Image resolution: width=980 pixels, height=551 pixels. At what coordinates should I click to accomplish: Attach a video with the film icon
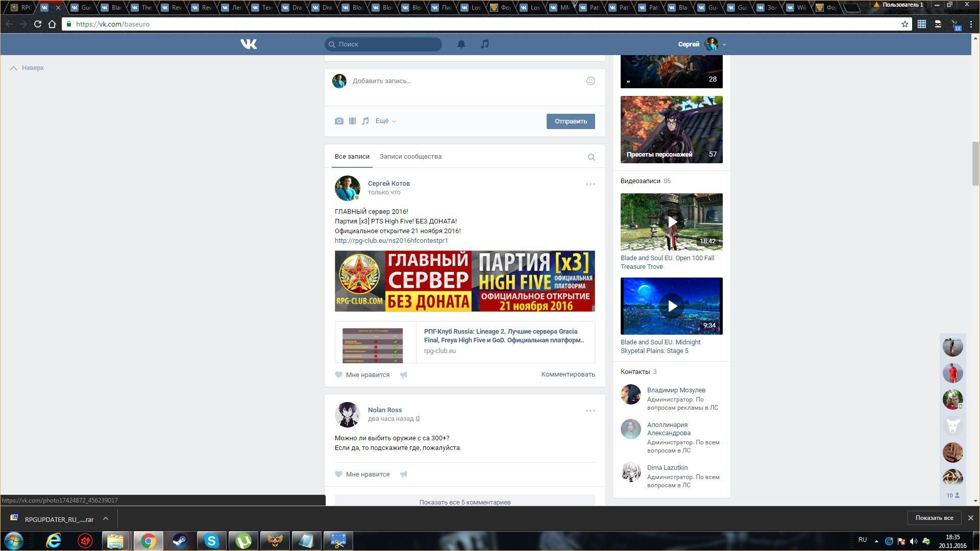352,121
